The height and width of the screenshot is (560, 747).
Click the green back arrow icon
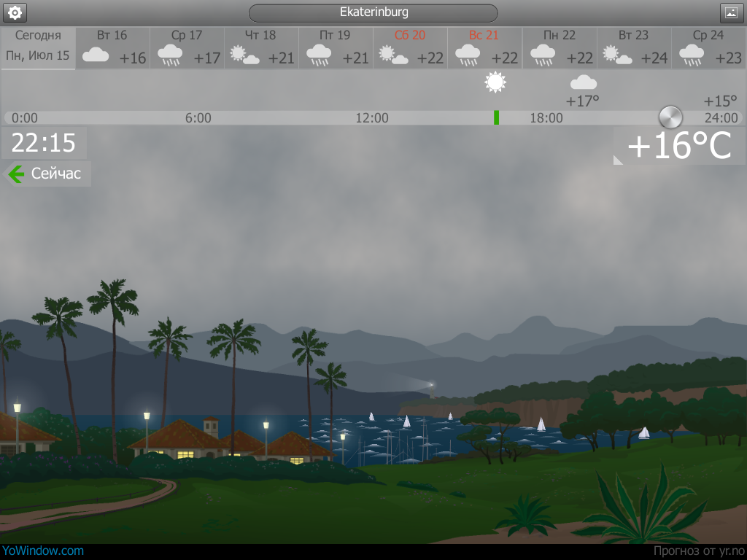[x=17, y=174]
